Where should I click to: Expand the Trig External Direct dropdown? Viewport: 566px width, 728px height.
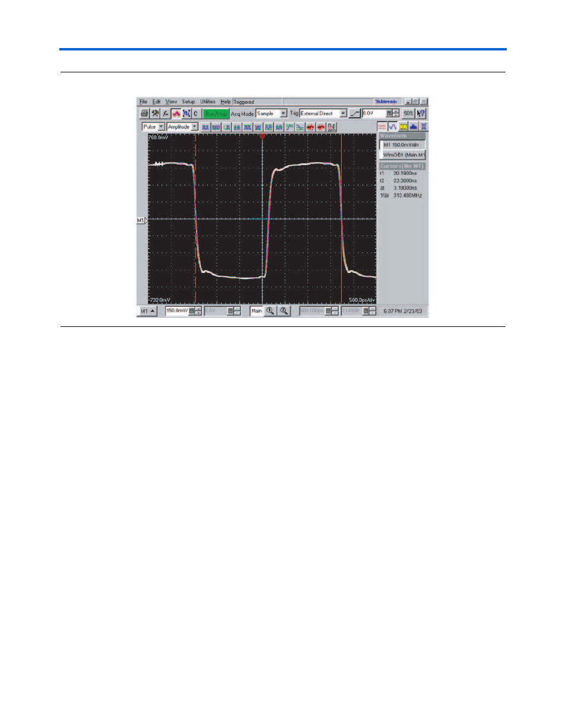[x=323, y=113]
